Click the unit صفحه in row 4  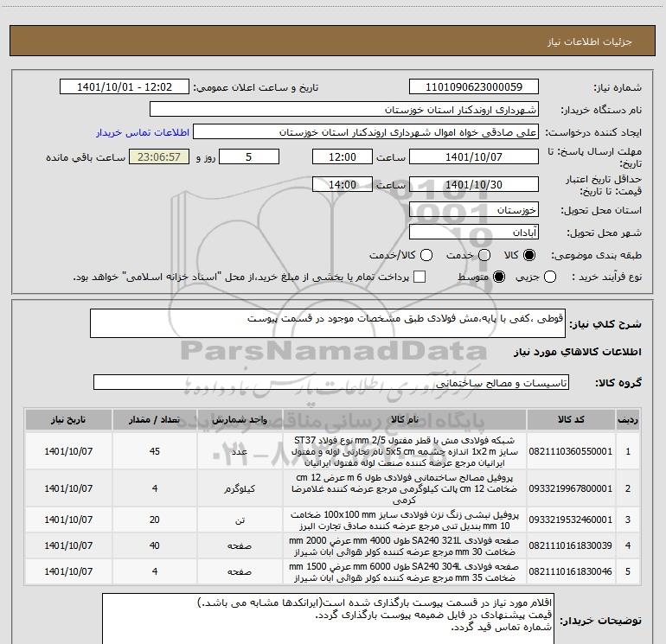coord(240,545)
